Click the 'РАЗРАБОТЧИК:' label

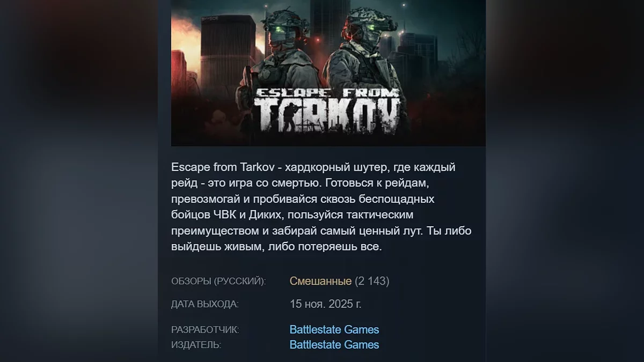205,330
